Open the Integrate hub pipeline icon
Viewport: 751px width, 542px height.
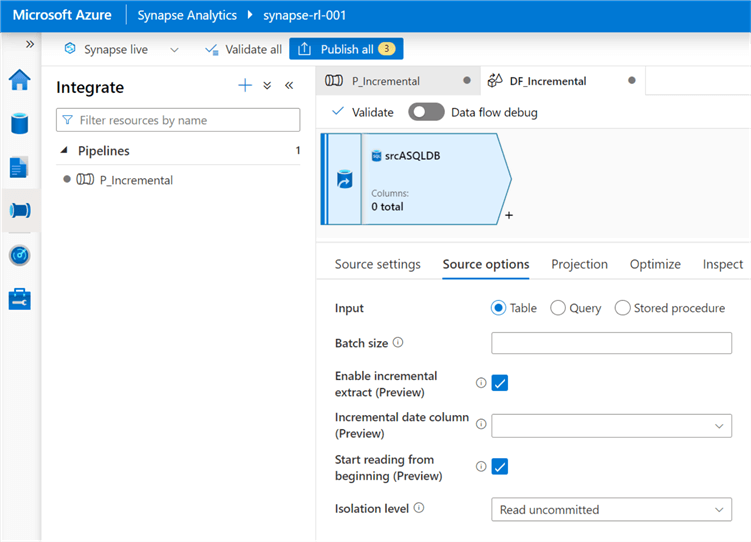click(x=20, y=210)
